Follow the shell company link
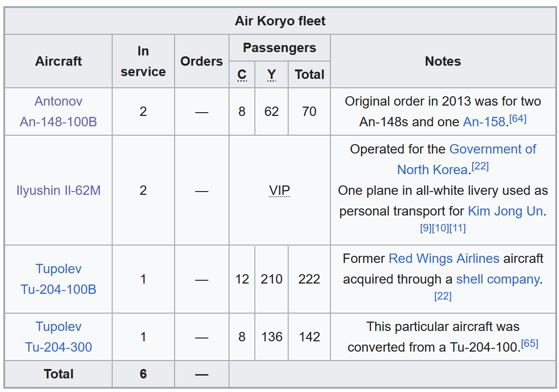 tap(498, 279)
